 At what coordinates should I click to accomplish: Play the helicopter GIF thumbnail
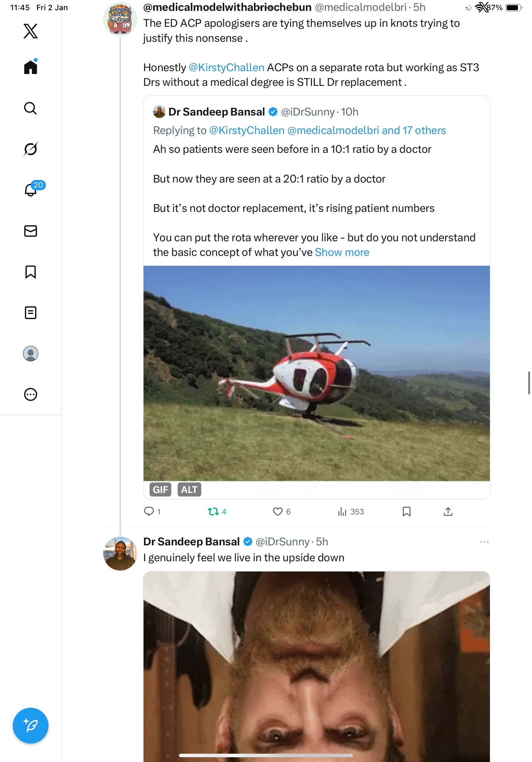pyautogui.click(x=316, y=373)
